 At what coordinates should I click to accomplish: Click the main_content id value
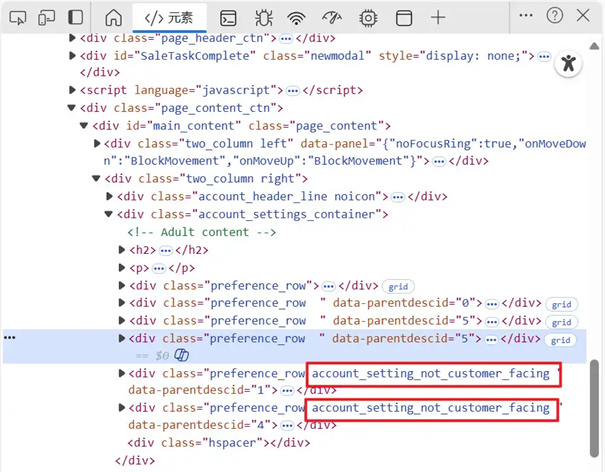click(193, 125)
